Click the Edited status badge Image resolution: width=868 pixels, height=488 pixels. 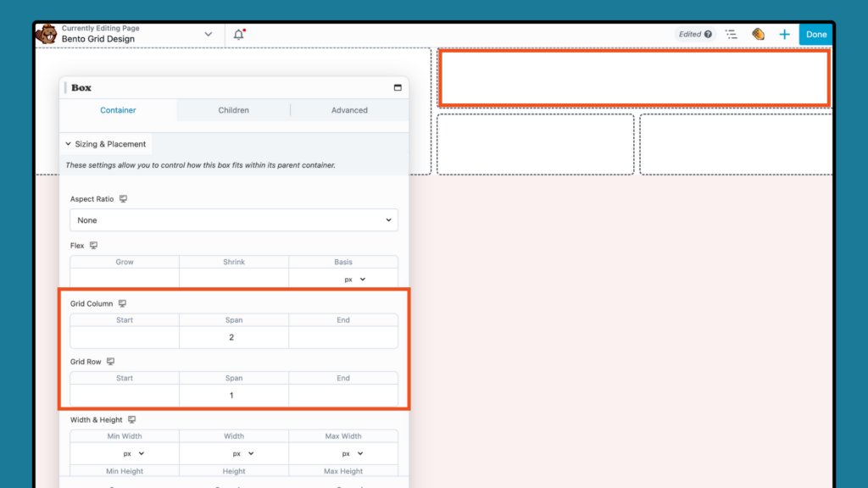click(x=694, y=34)
